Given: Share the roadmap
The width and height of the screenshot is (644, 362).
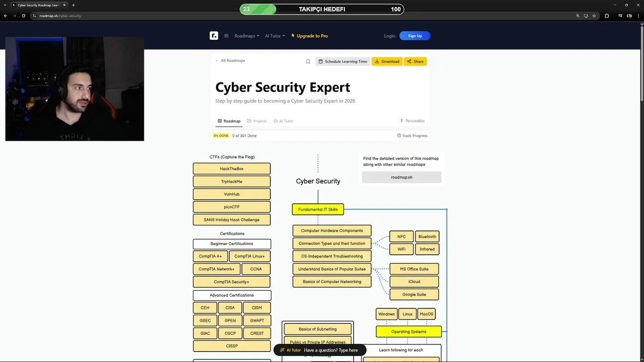Looking at the screenshot, I should pos(416,61).
